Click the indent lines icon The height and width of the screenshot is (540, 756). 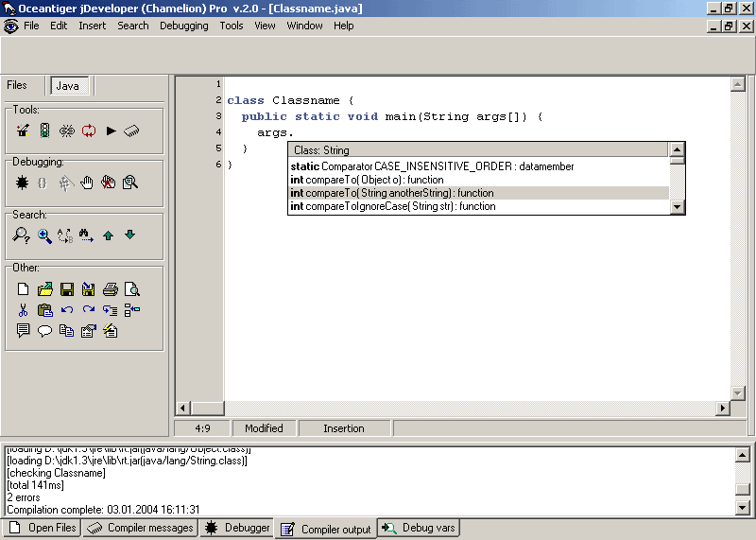click(111, 310)
